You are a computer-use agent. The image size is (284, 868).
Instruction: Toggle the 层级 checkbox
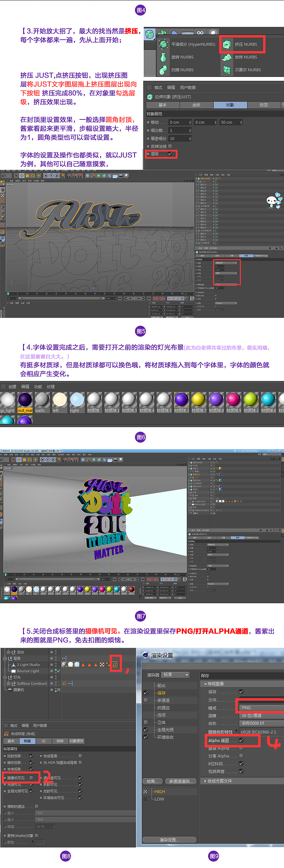(170, 154)
